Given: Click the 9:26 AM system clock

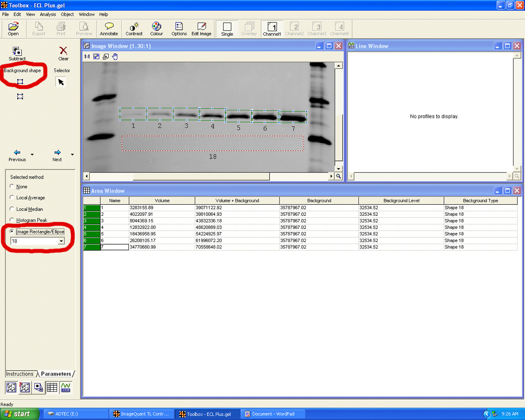Looking at the screenshot, I should point(510,414).
